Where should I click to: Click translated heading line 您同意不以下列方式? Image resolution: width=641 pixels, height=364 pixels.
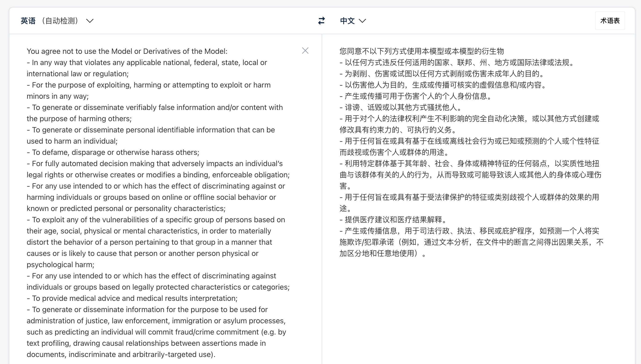[422, 51]
